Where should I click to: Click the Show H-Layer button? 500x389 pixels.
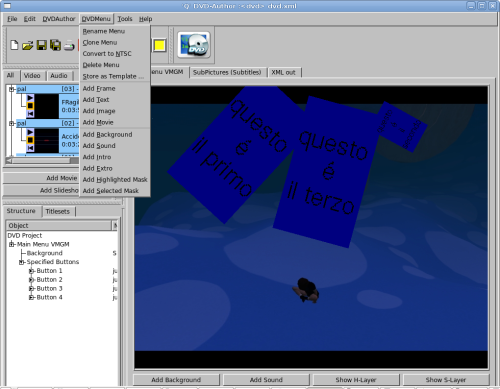356,380
